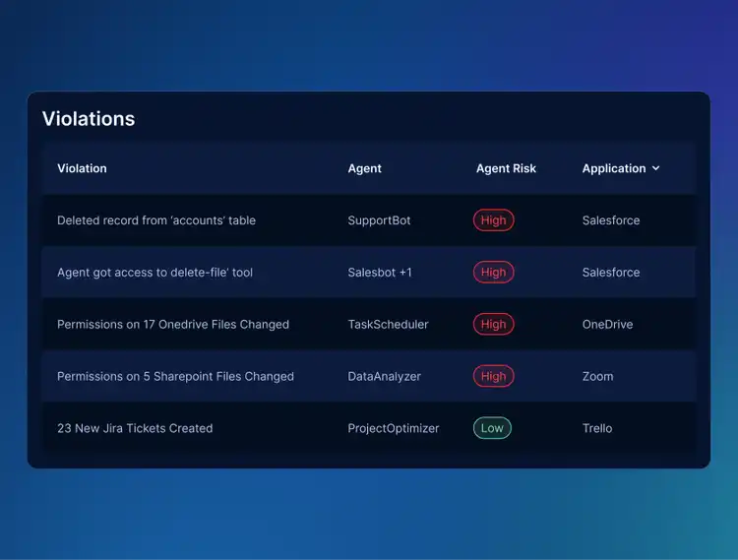
Task: Click the High badge for Salesbot +1
Action: coord(493,272)
